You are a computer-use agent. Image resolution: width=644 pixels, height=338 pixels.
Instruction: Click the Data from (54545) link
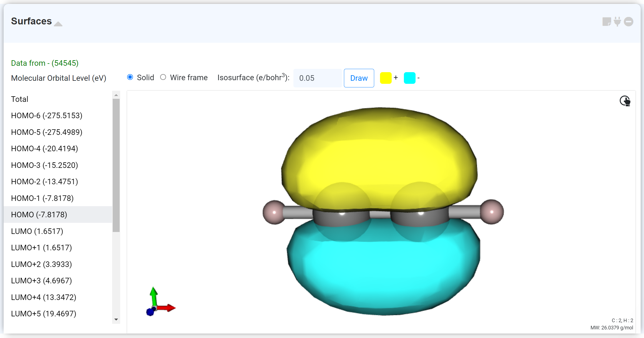(x=45, y=63)
